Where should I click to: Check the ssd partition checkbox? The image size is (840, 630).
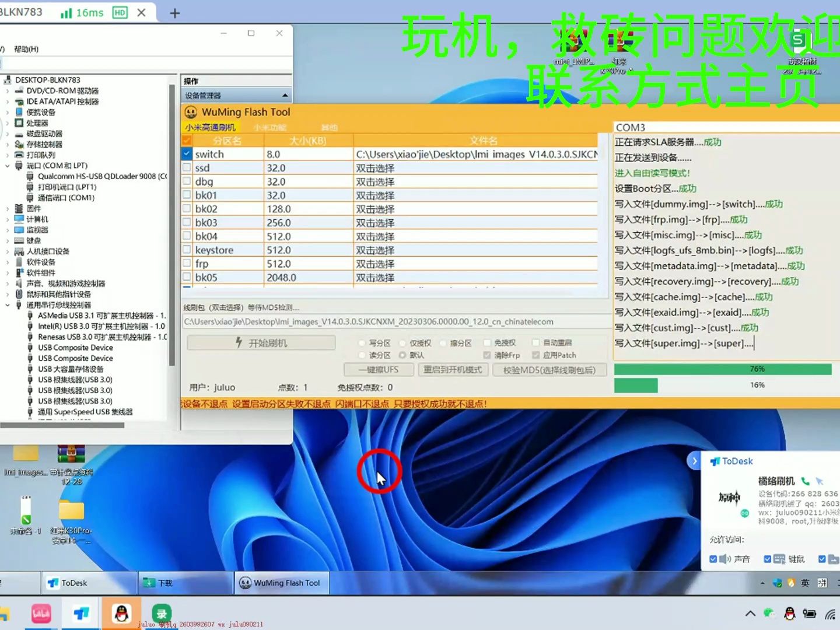pos(187,167)
